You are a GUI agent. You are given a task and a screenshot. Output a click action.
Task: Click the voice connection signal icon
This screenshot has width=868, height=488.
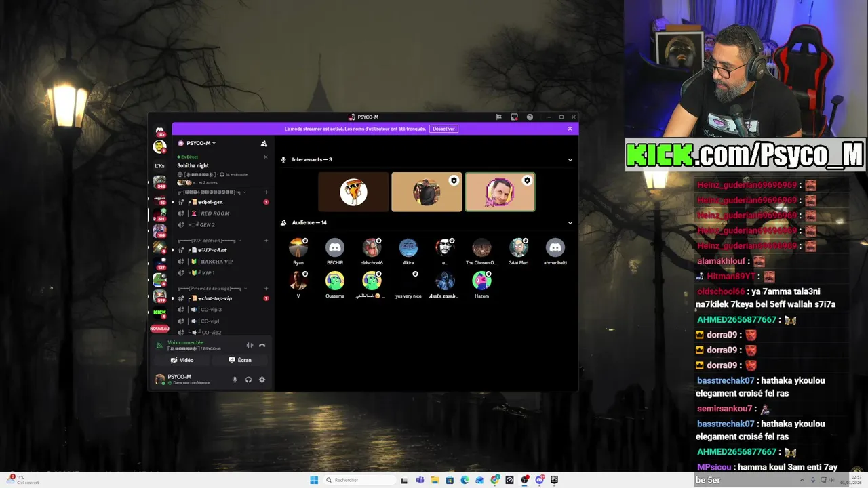pos(160,345)
